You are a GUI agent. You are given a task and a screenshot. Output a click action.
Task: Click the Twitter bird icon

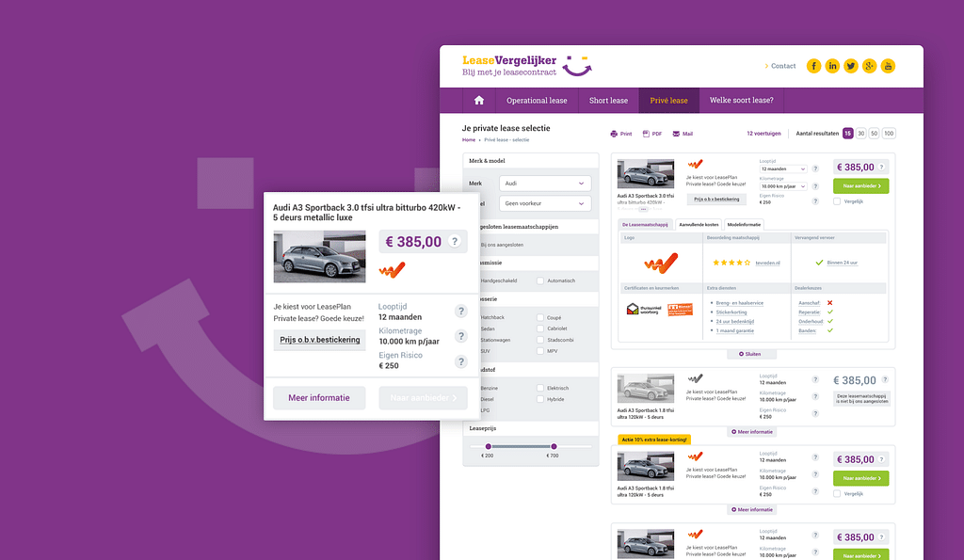tap(851, 66)
